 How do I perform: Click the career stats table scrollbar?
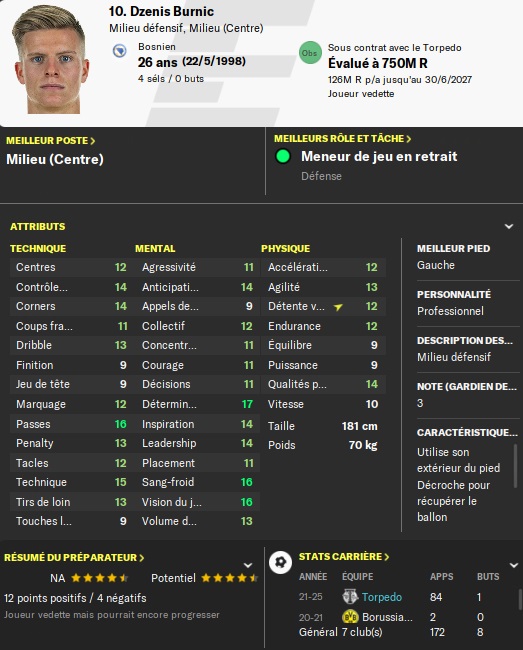tap(520, 600)
